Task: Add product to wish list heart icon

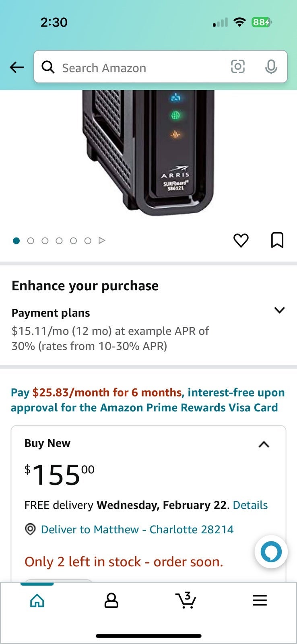Action: pos(241,240)
